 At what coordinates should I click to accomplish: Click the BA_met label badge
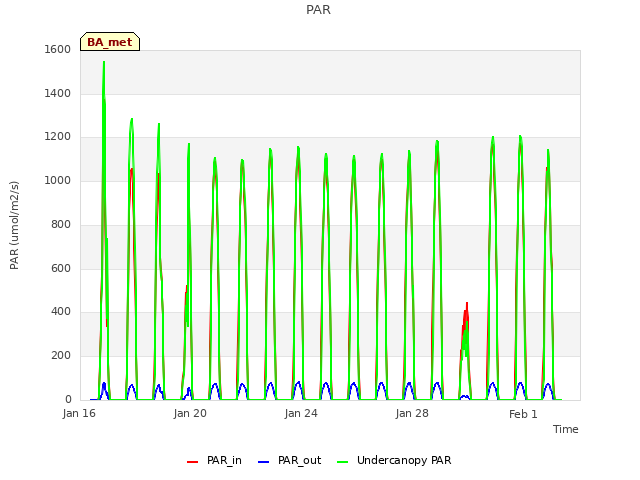(110, 42)
